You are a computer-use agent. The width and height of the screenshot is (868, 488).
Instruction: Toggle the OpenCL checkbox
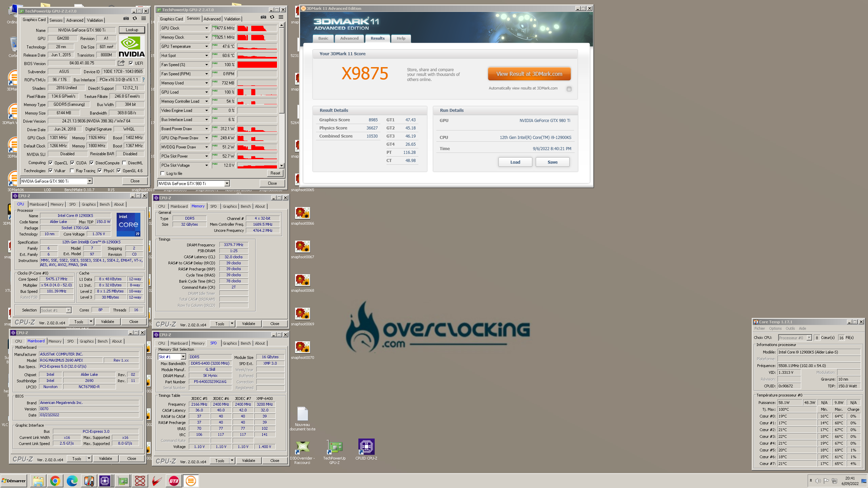tap(51, 163)
